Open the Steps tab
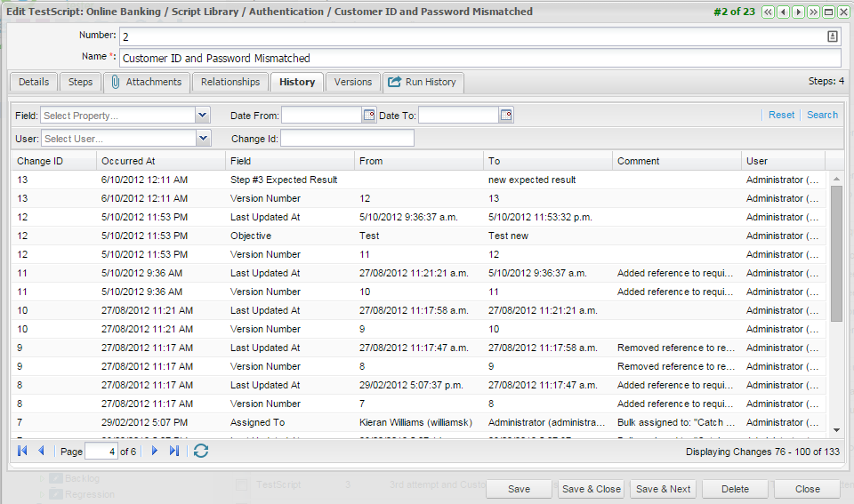Image resolution: width=854 pixels, height=504 pixels. pyautogui.click(x=80, y=82)
